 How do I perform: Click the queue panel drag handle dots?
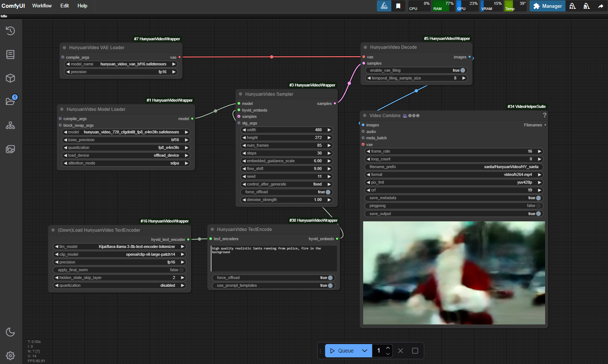320,351
